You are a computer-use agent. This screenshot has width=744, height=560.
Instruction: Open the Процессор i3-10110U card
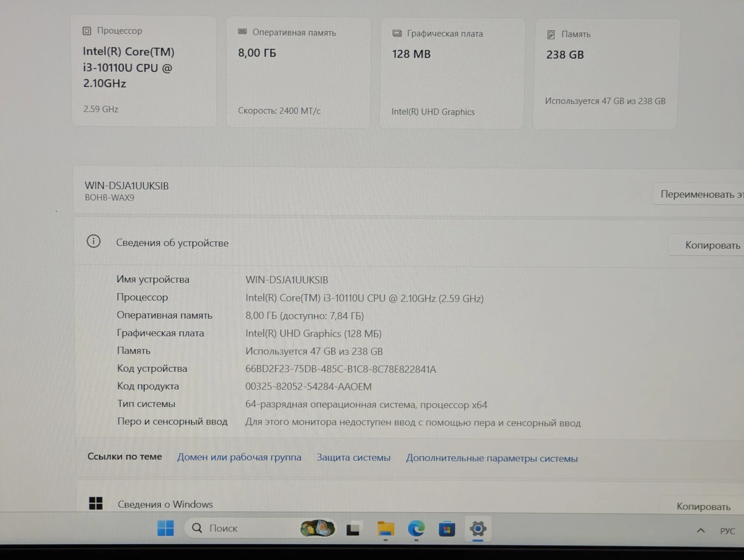[144, 71]
